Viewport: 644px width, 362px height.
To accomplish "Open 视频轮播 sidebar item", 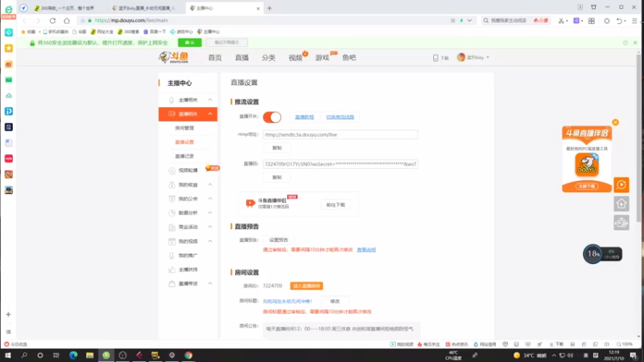I will click(188, 171).
